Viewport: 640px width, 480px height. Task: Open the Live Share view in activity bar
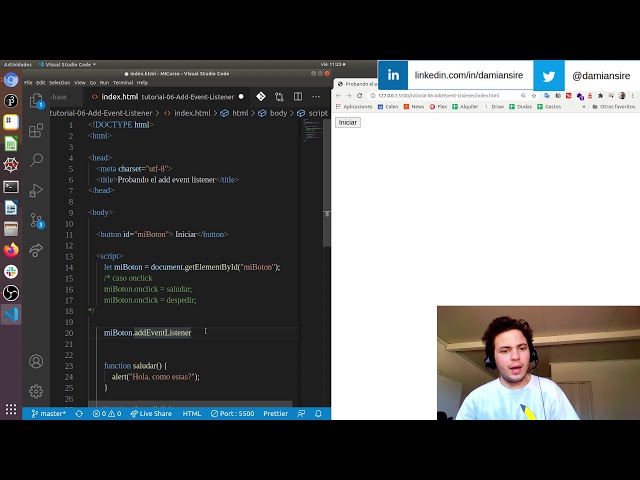pos(36,250)
